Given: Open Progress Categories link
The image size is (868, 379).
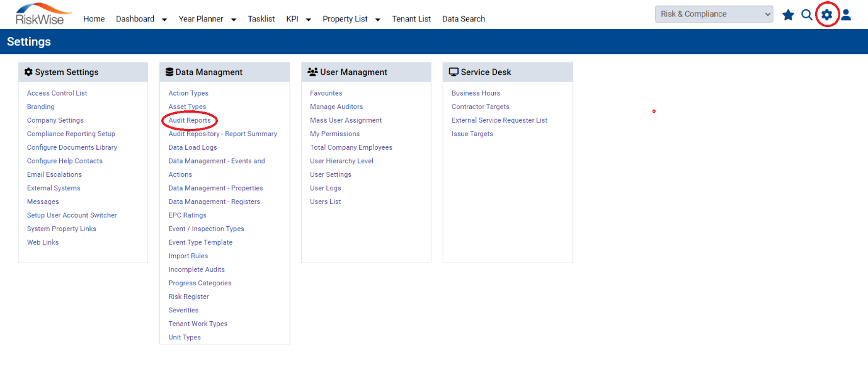Looking at the screenshot, I should [200, 283].
